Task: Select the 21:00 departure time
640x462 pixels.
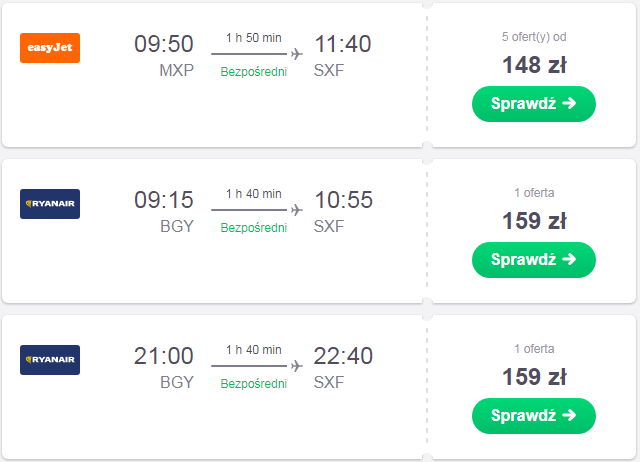Action: (x=164, y=356)
